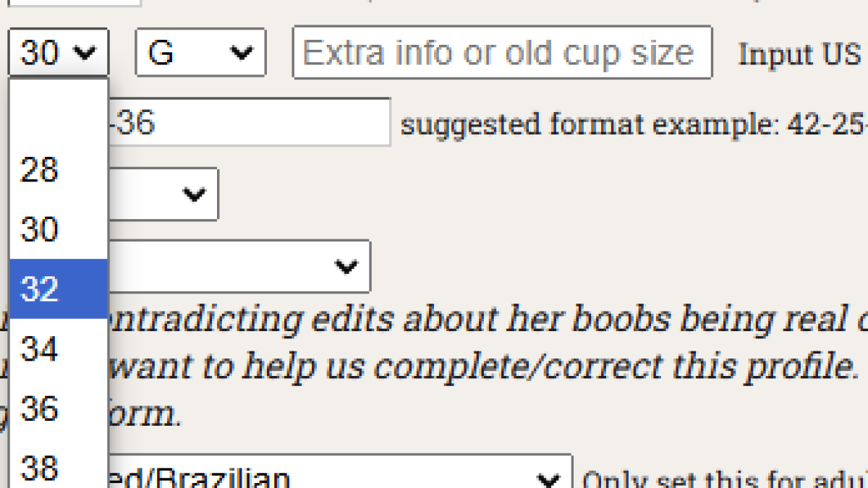Image resolution: width=868 pixels, height=488 pixels.
Task: Choose option 38 in the dropdown list
Action: point(59,468)
